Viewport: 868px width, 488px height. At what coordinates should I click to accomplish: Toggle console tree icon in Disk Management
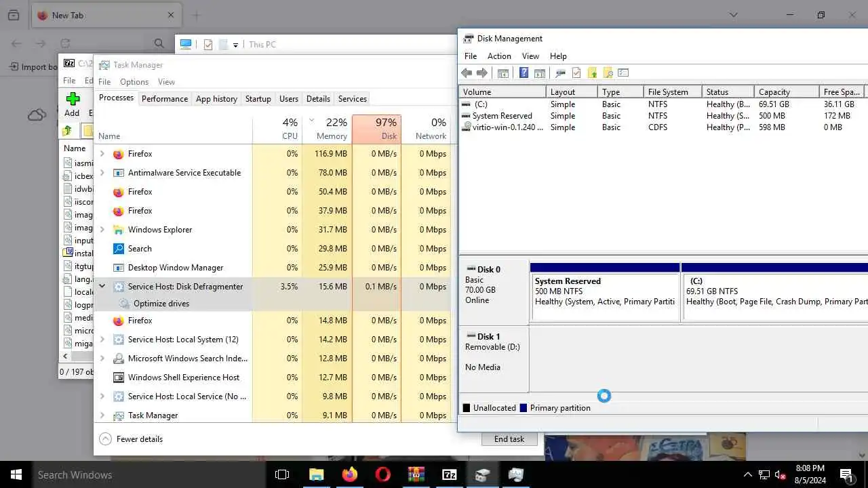503,73
